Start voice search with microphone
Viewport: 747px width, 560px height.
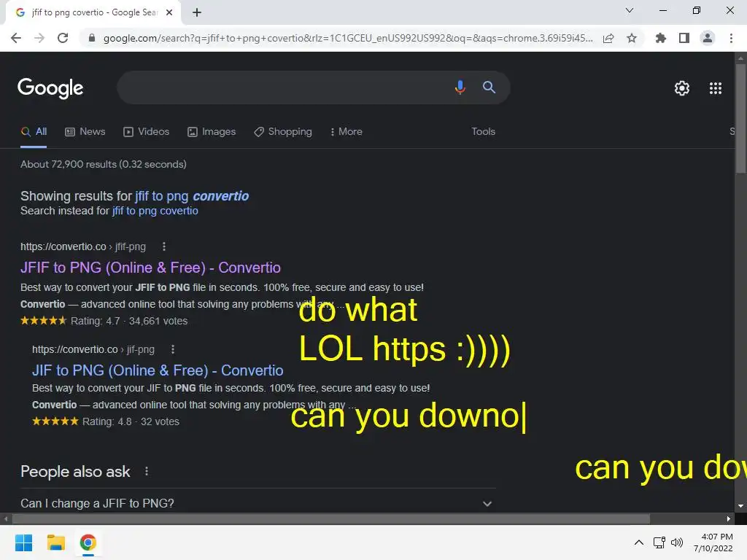(x=460, y=87)
